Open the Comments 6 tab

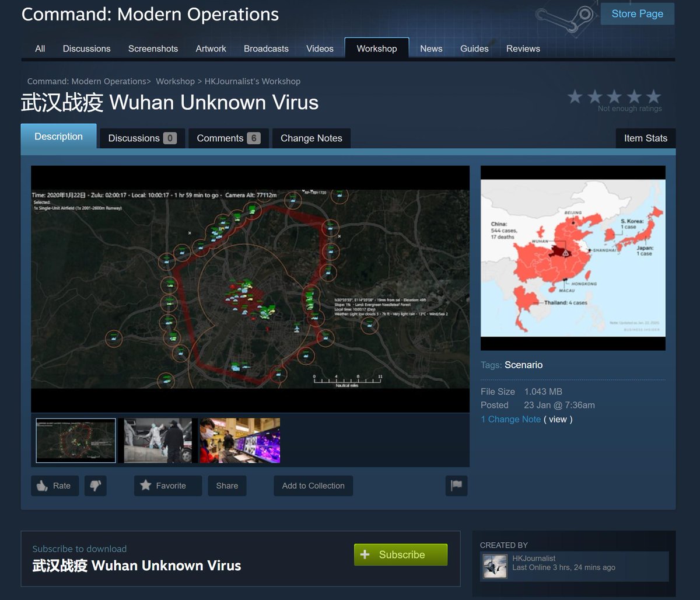point(229,138)
